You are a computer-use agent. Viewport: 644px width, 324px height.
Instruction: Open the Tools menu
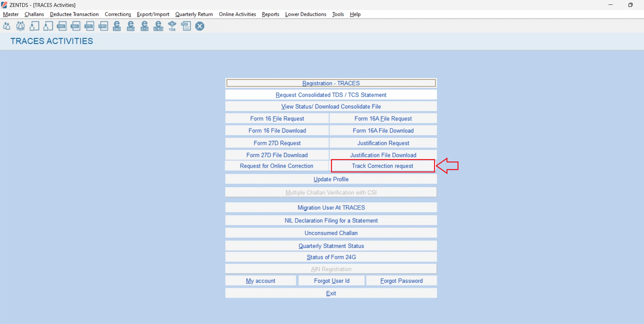pos(338,14)
